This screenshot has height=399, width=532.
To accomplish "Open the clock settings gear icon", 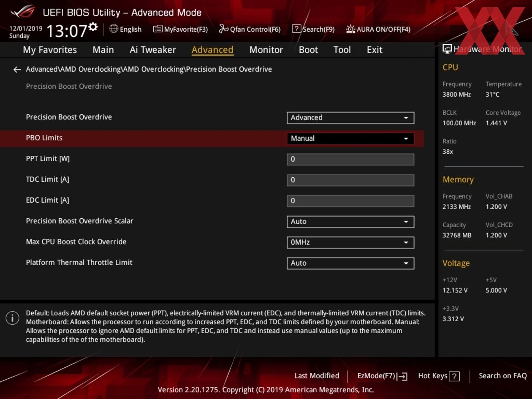I will (93, 27).
